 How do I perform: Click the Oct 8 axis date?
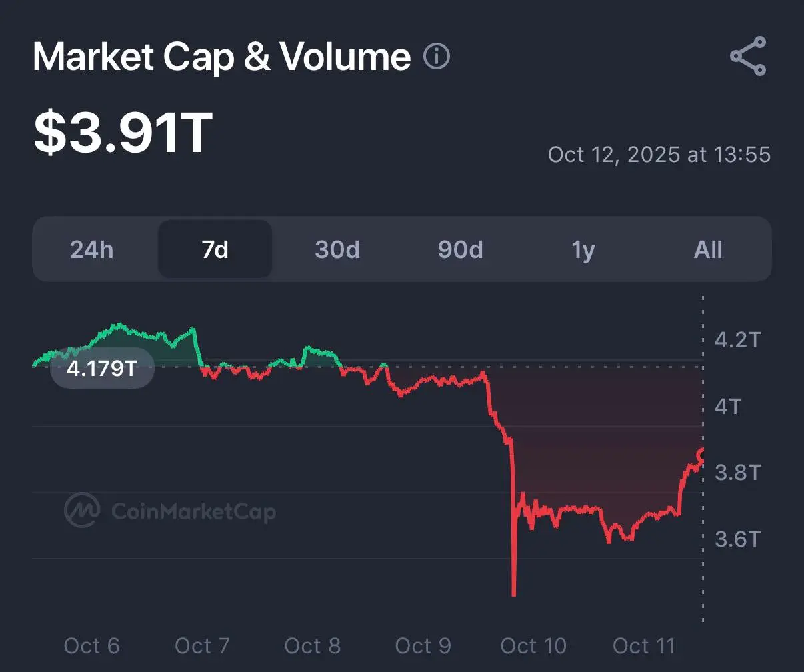[x=312, y=645]
